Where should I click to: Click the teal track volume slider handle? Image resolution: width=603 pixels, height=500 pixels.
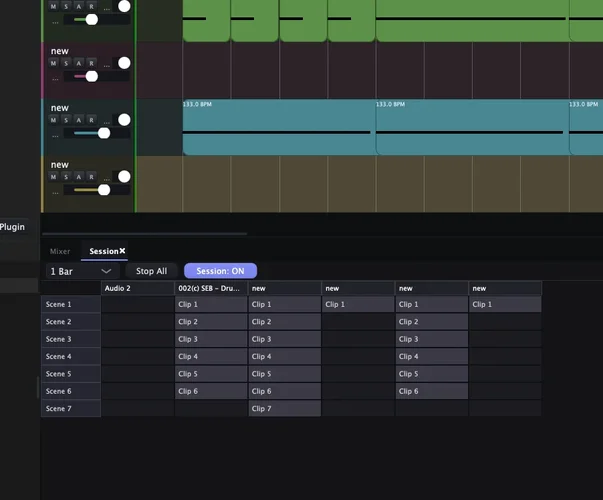(x=104, y=133)
